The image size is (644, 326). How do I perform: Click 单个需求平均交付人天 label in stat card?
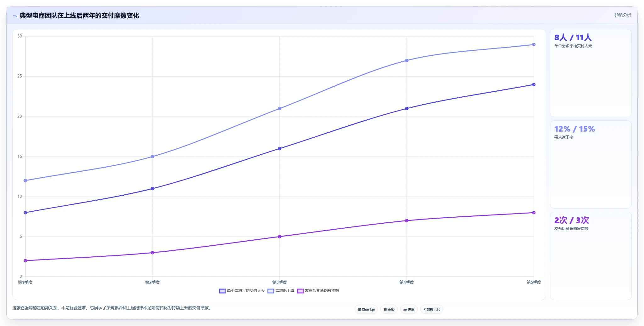point(573,46)
